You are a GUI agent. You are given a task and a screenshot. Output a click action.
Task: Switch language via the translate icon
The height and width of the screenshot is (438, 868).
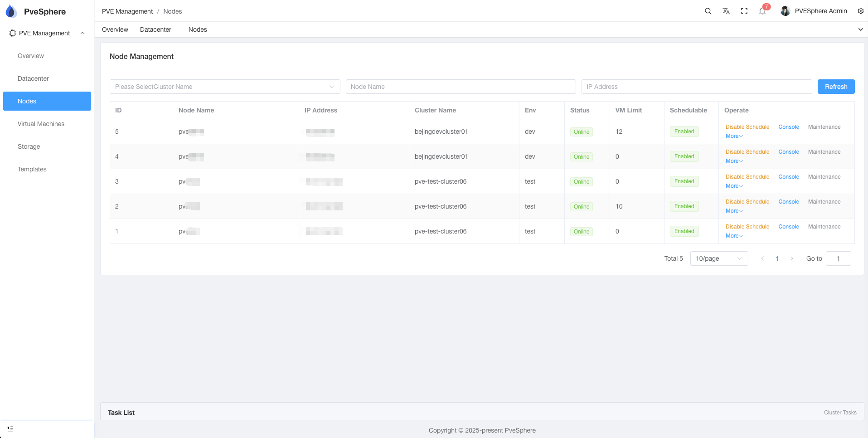[726, 10]
